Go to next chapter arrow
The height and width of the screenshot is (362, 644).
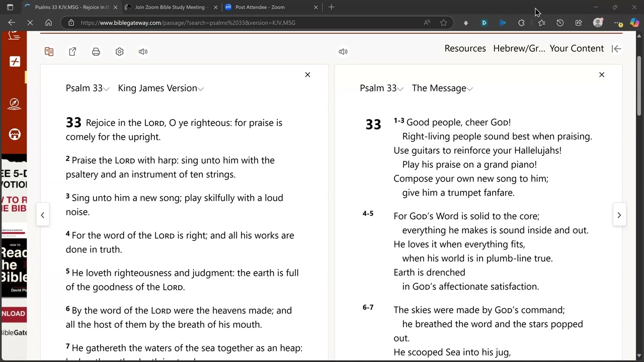coord(619,215)
